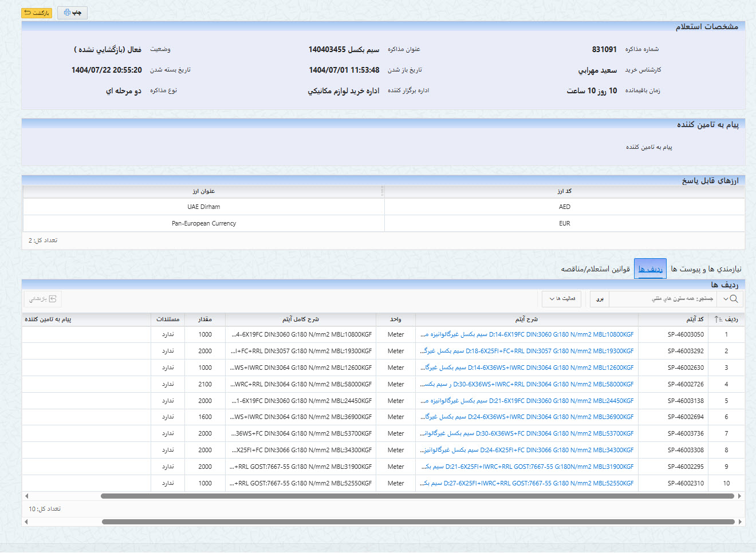Screen dimensions: 756x553
Task: Switch to the نیازمندی ها و پیوست ها tab
Action: point(706,269)
